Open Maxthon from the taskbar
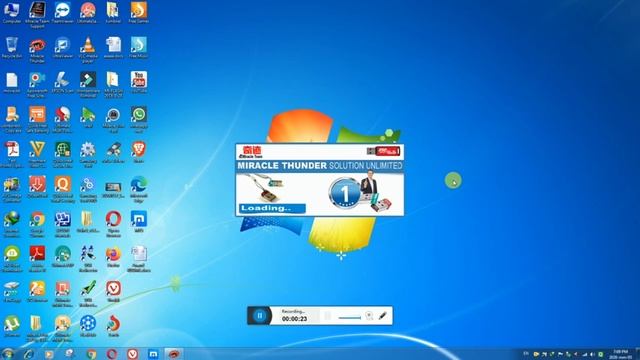The image size is (640, 360). click(x=153, y=354)
